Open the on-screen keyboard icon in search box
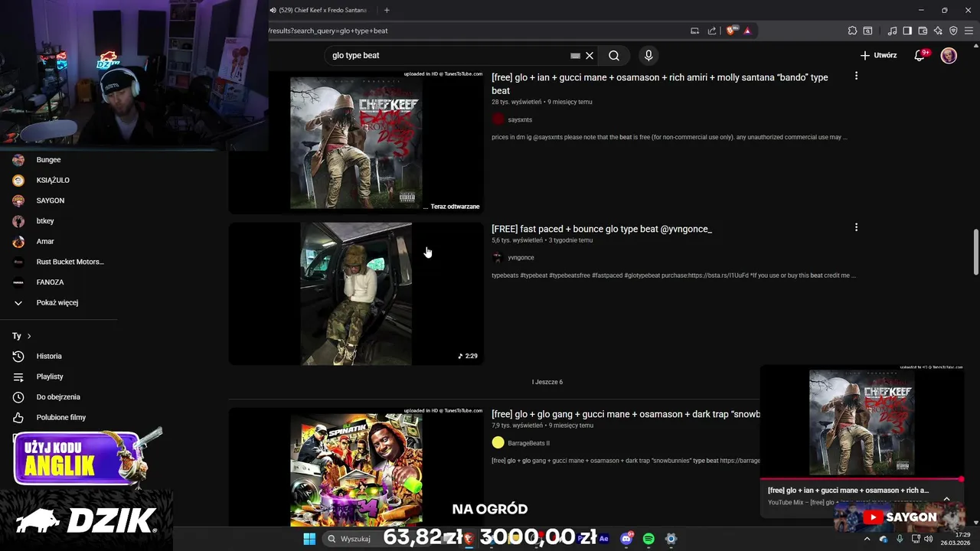This screenshot has width=980, height=551. (575, 55)
